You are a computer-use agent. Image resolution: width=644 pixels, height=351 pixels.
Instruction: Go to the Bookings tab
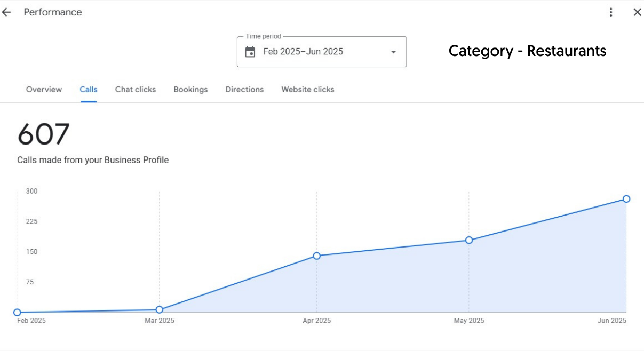click(190, 90)
